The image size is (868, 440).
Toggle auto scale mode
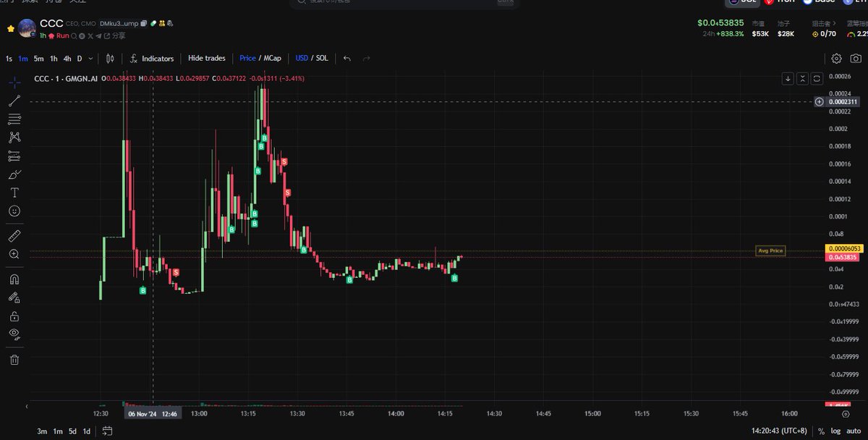pos(854,431)
